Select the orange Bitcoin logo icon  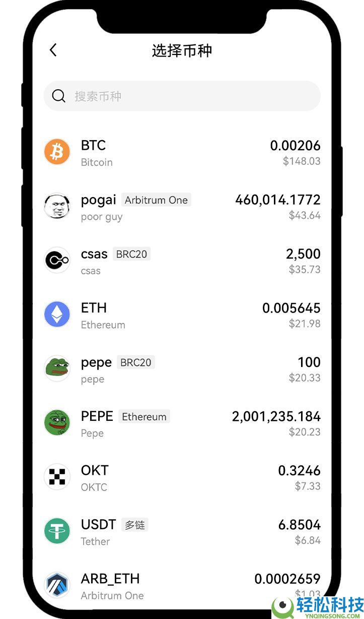tap(57, 152)
